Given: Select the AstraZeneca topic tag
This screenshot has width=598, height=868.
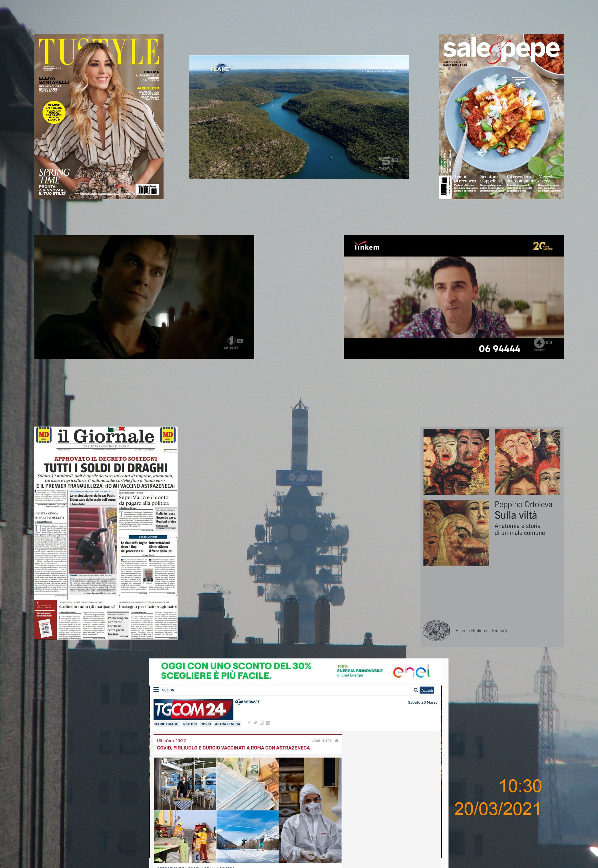Looking at the screenshot, I should [x=227, y=724].
